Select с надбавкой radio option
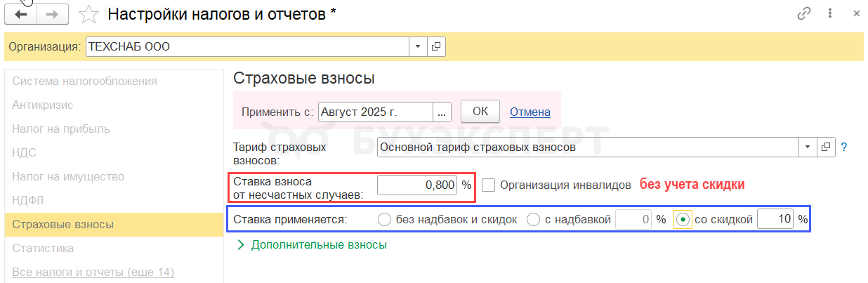The image size is (868, 283). pos(533,220)
